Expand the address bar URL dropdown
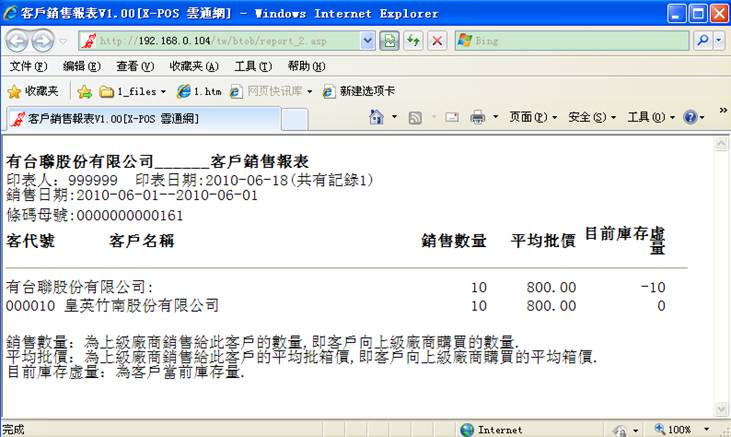Image resolution: width=731 pixels, height=437 pixels. click(x=366, y=41)
